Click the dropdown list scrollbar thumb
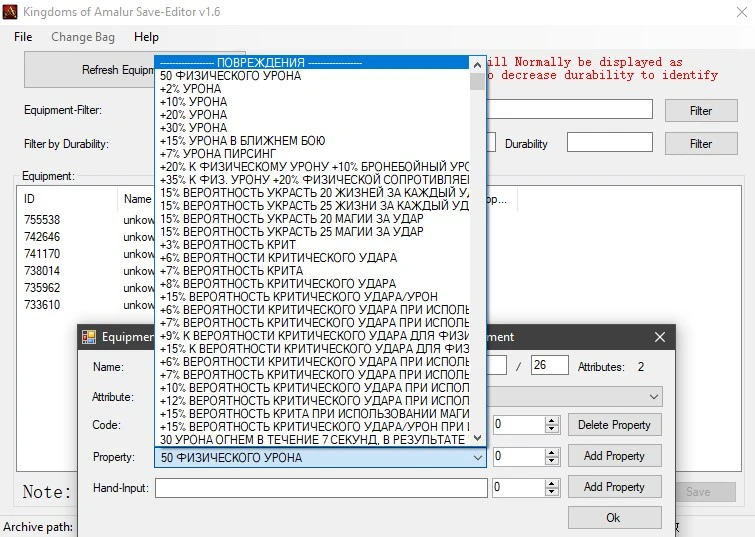The height and width of the screenshot is (537, 755). pos(477,81)
